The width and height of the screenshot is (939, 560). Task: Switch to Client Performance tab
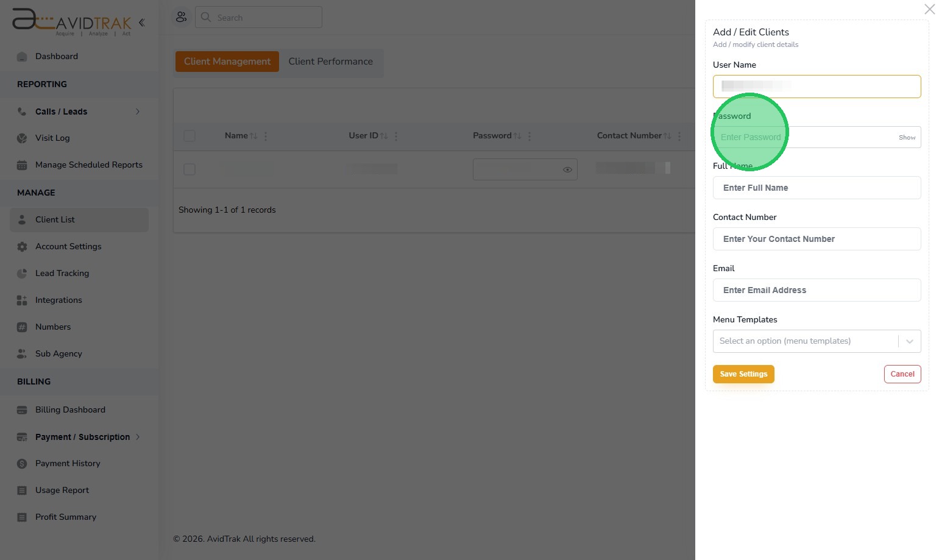330,62
